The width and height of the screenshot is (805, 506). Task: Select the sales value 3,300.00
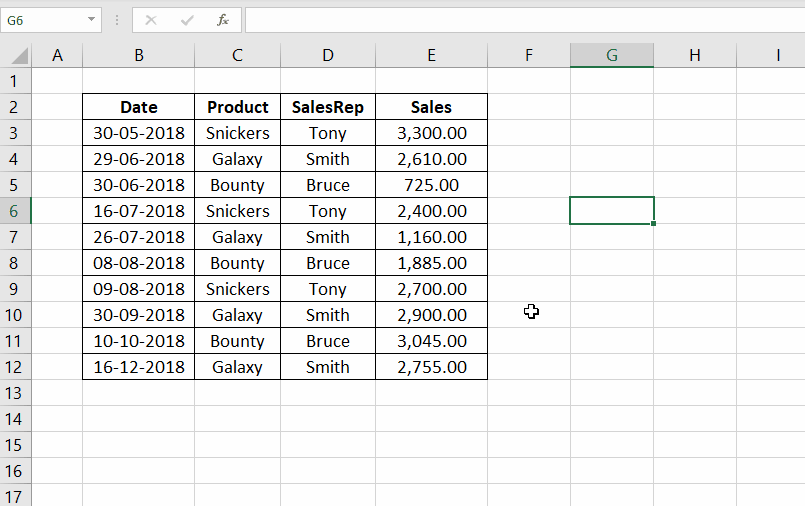click(432, 133)
